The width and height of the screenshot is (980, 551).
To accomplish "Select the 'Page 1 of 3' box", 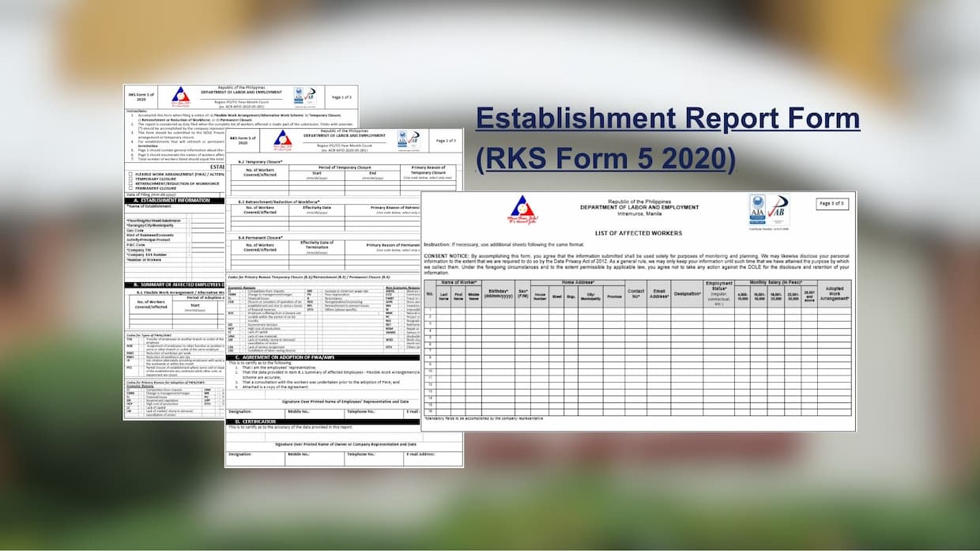I will tap(341, 97).
